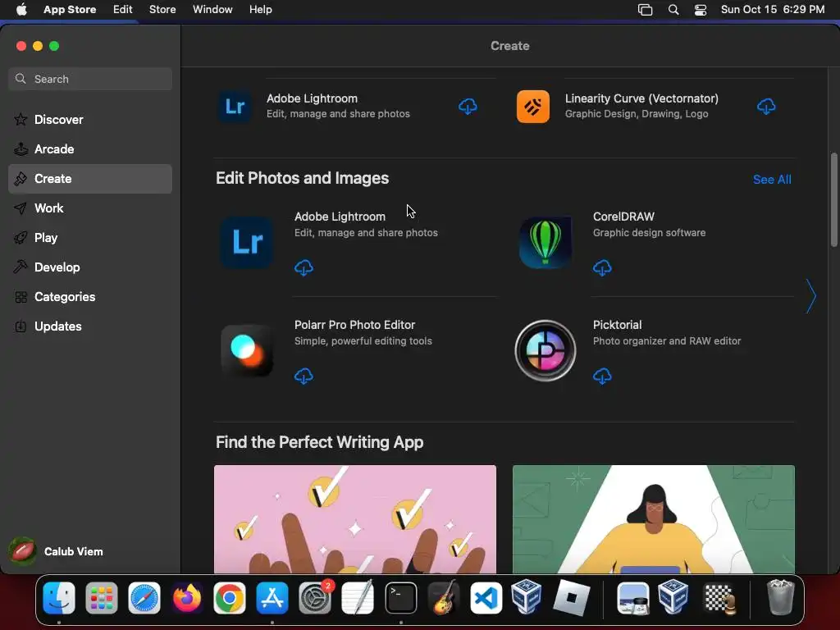Viewport: 840px width, 630px height.
Task: Show next apps with the right chevron
Action: [811, 296]
